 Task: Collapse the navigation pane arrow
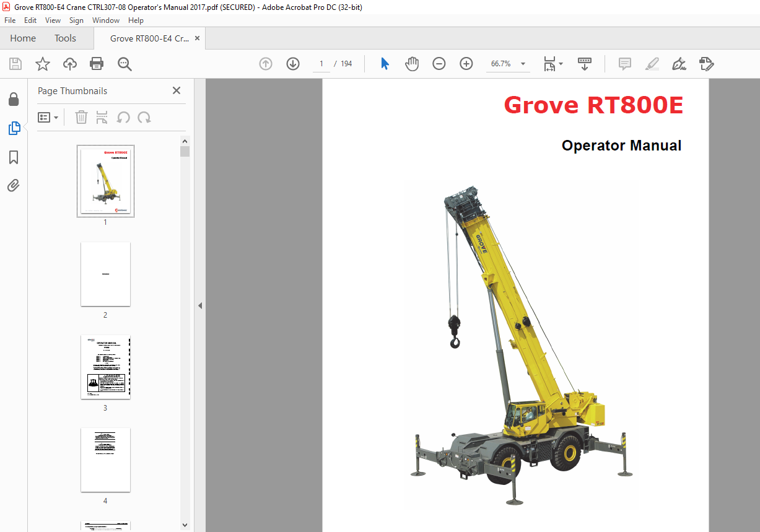click(x=200, y=305)
